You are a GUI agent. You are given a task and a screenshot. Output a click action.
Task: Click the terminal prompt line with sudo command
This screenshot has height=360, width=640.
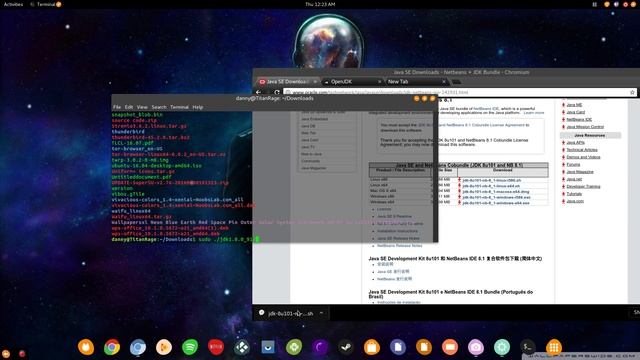click(186, 239)
